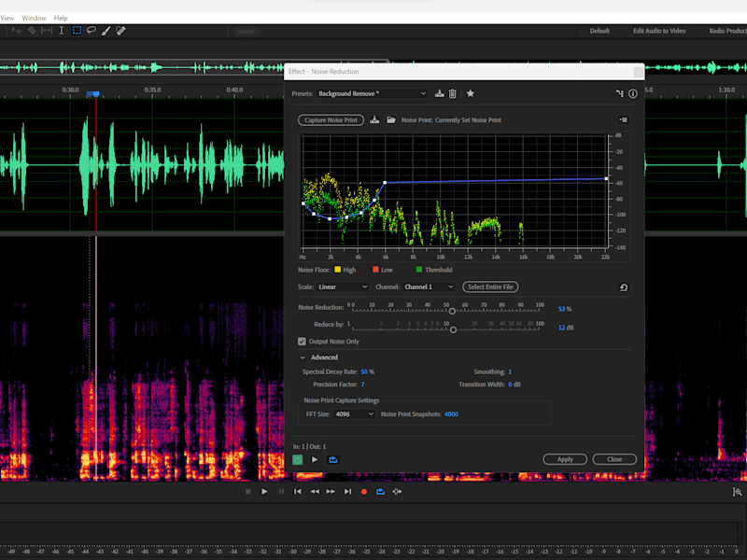Switch to Radio Production workspace
The height and width of the screenshot is (560, 747).
tap(727, 31)
